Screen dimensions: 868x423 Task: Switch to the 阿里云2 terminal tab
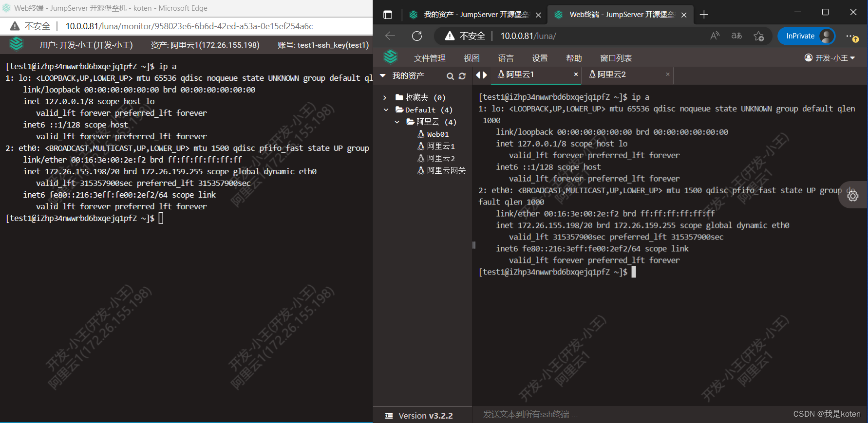[x=607, y=74]
